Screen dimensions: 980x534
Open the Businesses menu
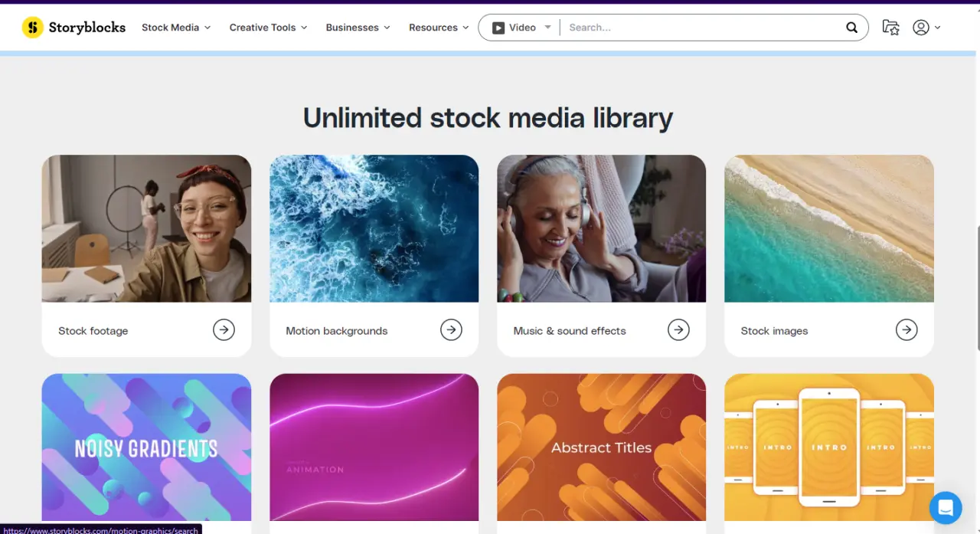pos(358,28)
